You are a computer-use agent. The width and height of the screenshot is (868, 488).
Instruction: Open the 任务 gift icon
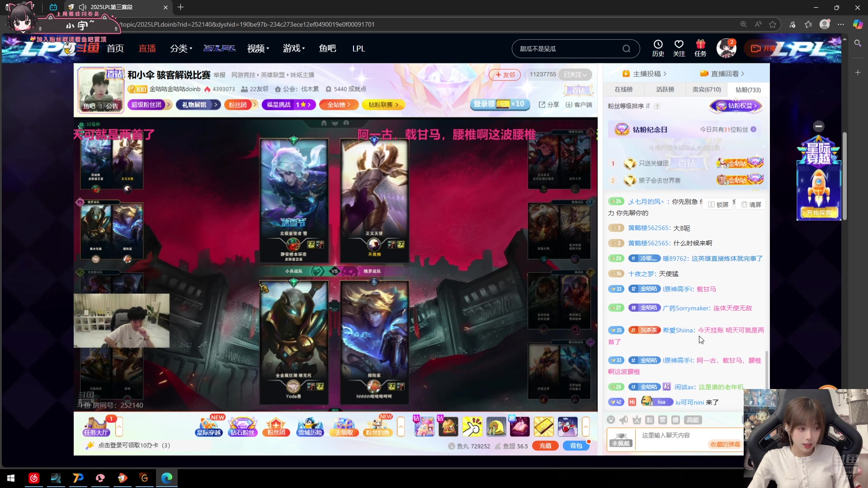pos(700,48)
